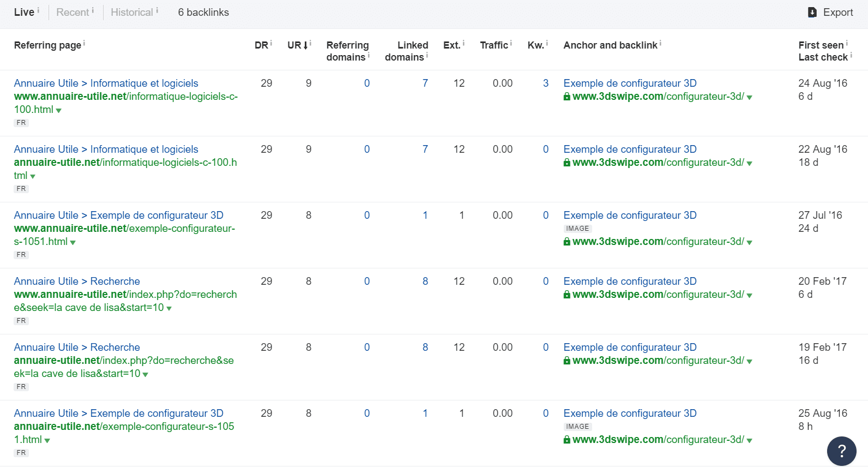Screen dimensions: 868x467
Task: Open the help question mark button
Action: point(841,451)
